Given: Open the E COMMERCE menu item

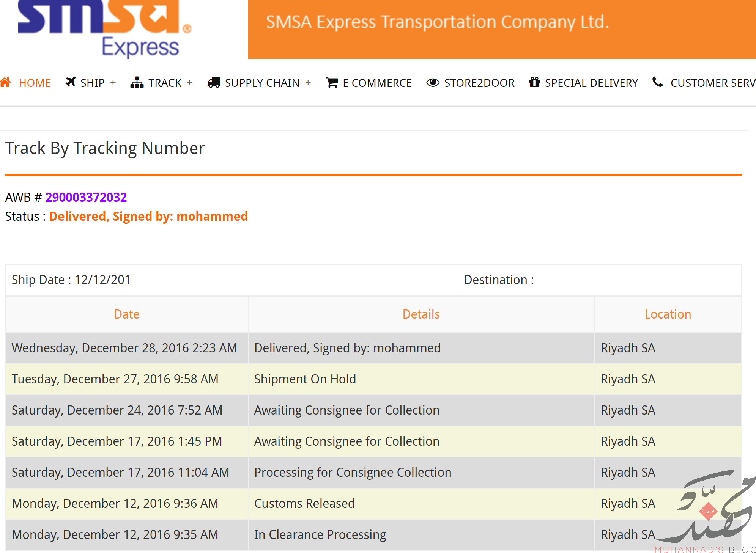Looking at the screenshot, I should [x=377, y=83].
